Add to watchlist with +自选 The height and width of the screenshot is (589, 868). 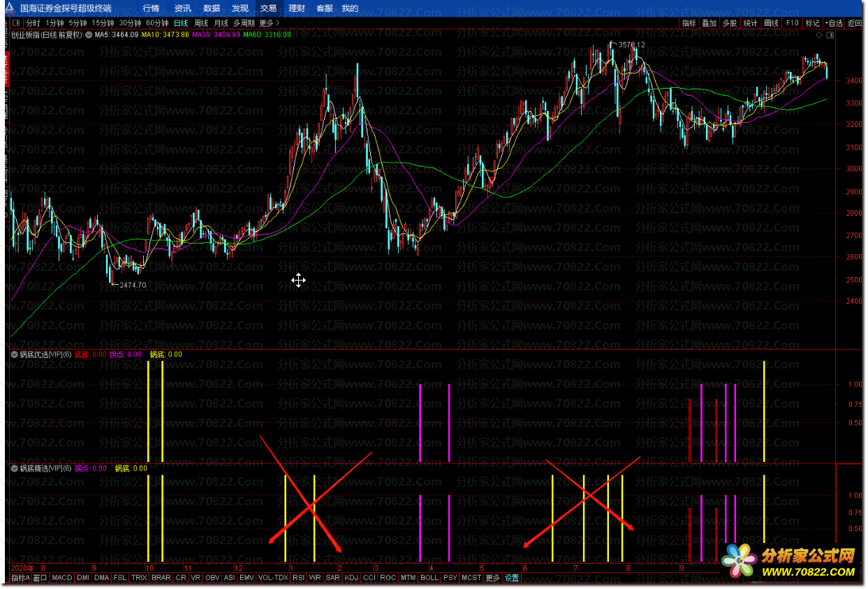(x=834, y=23)
